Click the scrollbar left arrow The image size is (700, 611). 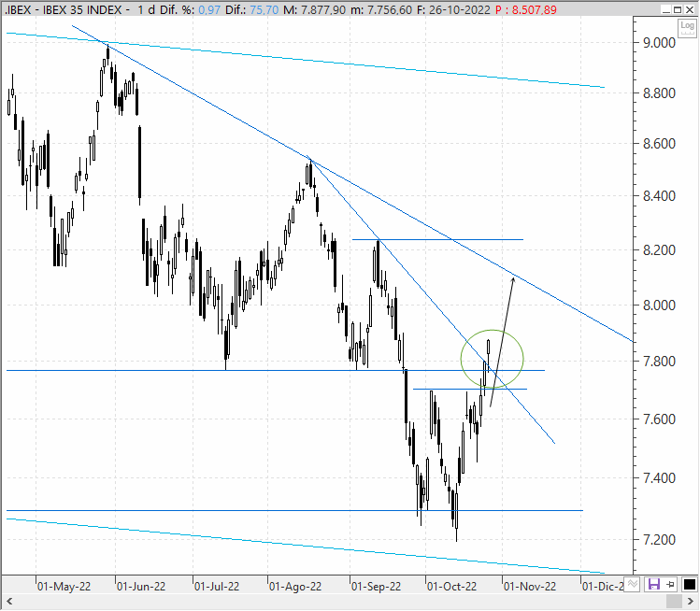tap(9, 601)
